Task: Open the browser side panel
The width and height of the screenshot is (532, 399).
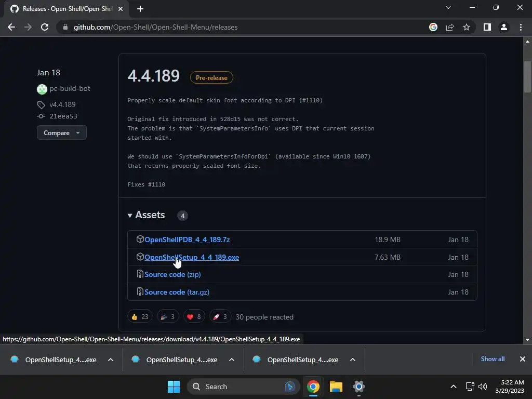Action: (487, 27)
